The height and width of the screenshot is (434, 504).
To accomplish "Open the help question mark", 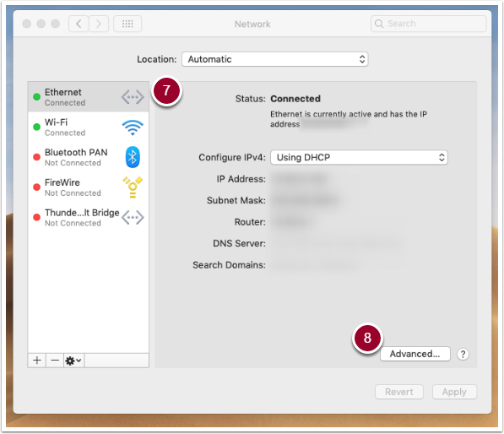I will tap(463, 354).
